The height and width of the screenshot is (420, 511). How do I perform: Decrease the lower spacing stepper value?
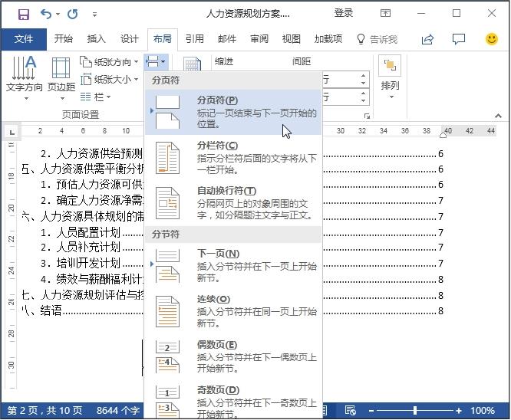363,100
